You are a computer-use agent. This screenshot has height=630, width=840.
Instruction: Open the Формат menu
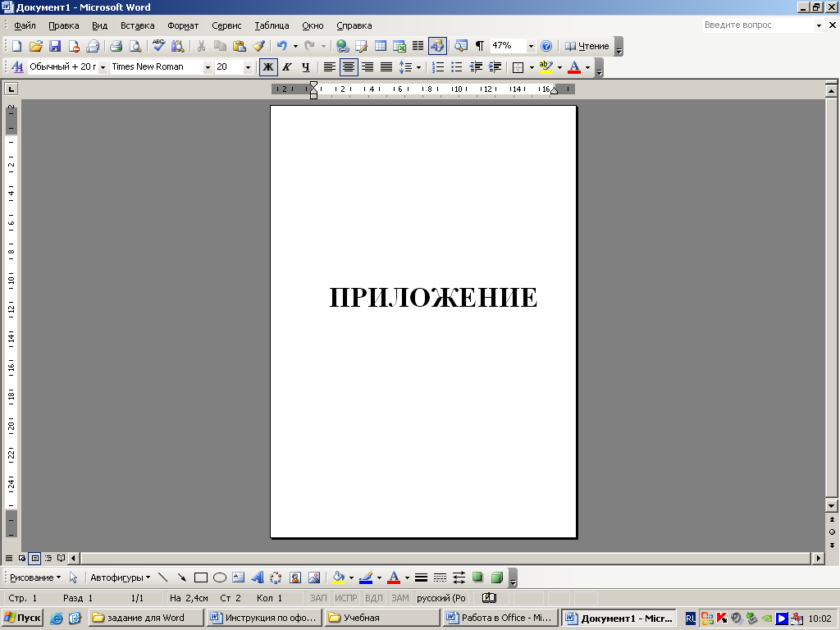183,25
